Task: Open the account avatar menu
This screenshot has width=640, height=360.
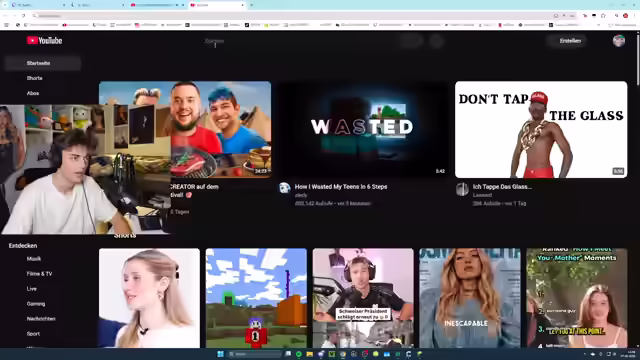Action: click(x=619, y=40)
